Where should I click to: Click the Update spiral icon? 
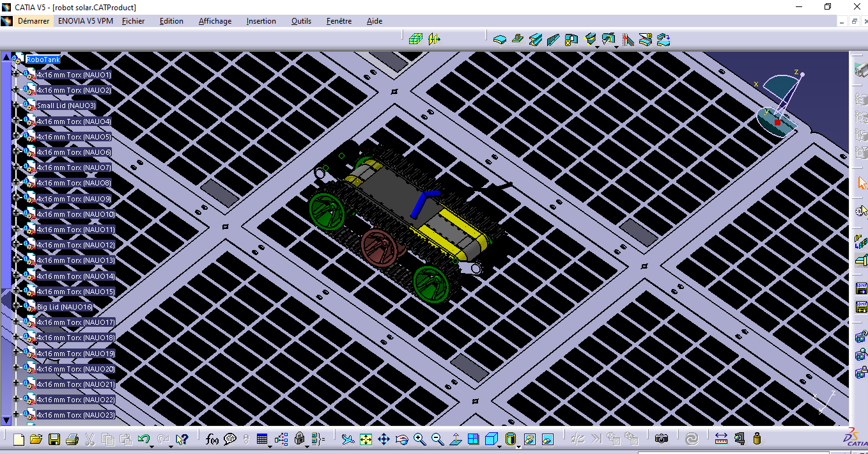click(692, 439)
